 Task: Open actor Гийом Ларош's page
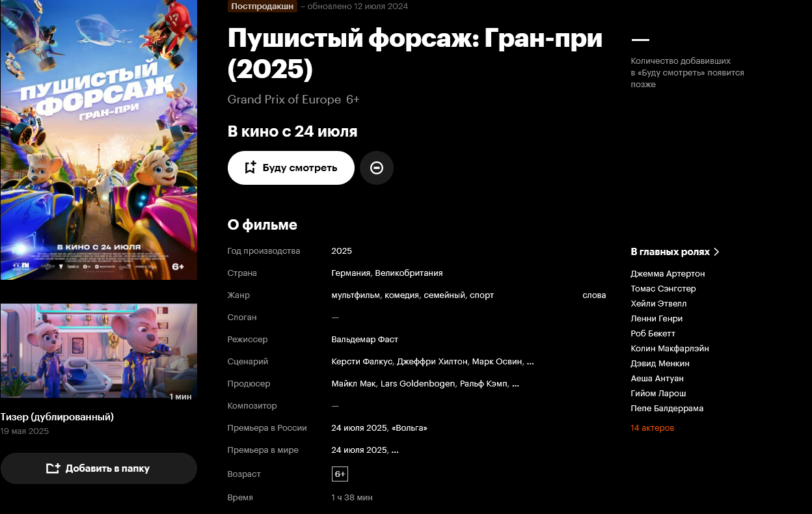coord(658,394)
